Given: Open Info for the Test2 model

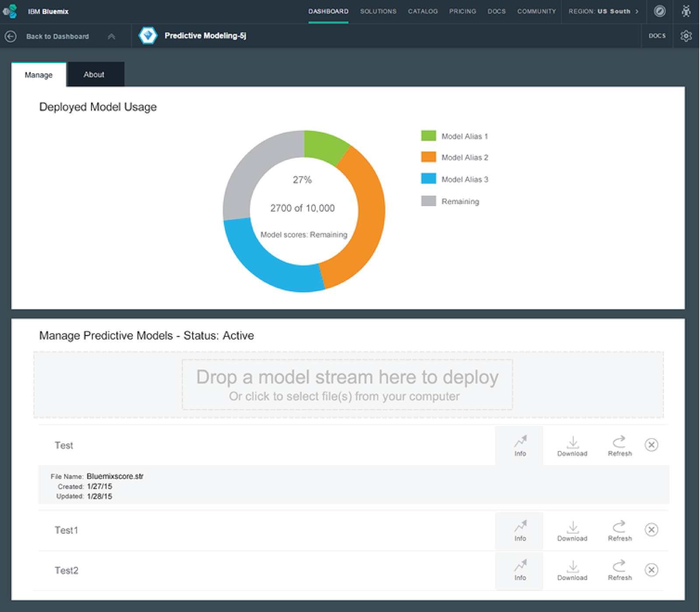Looking at the screenshot, I should [520, 570].
